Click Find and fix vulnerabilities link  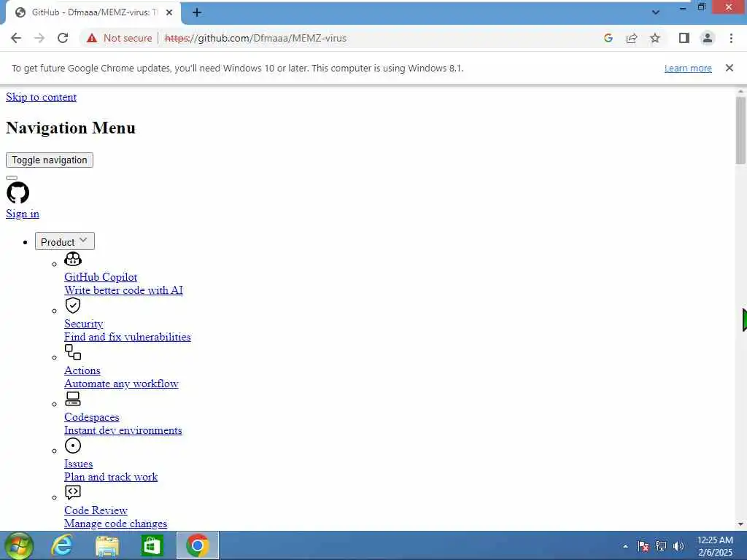(127, 337)
